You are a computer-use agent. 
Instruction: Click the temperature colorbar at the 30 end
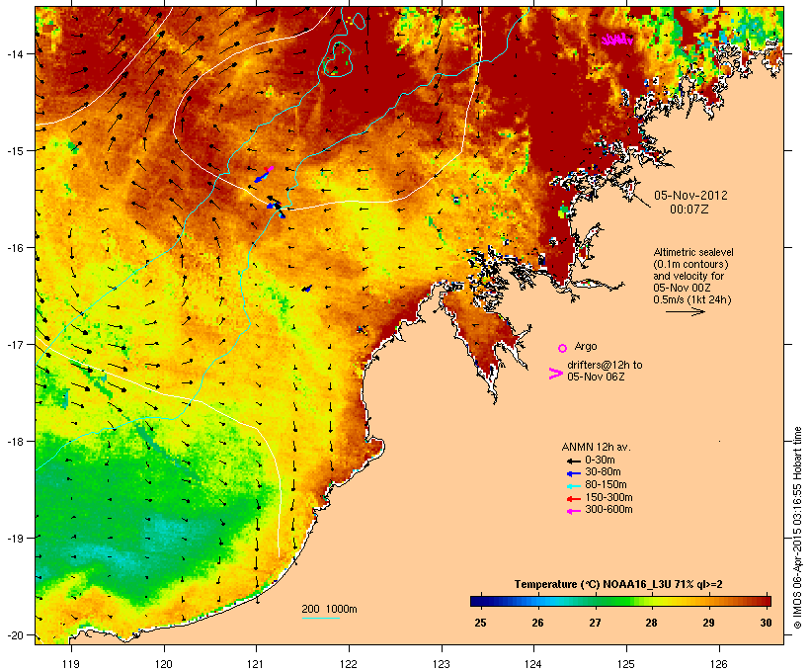(768, 601)
